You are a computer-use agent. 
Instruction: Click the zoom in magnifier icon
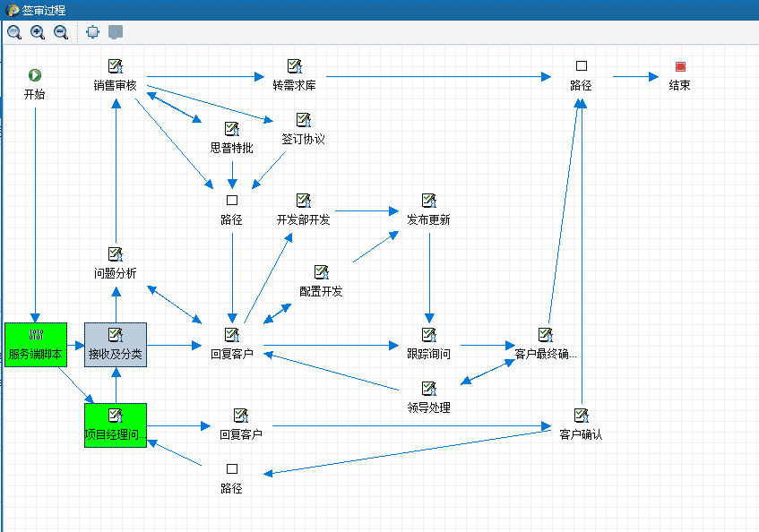pyautogui.click(x=38, y=32)
